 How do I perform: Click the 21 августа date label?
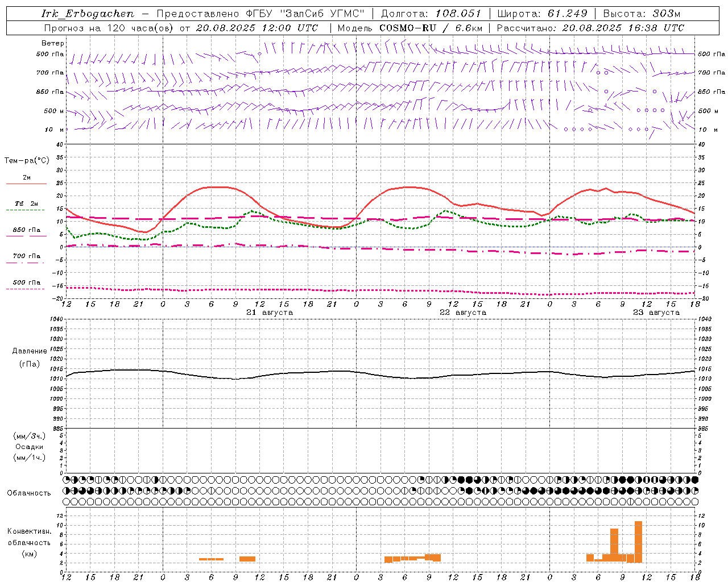tap(270, 313)
